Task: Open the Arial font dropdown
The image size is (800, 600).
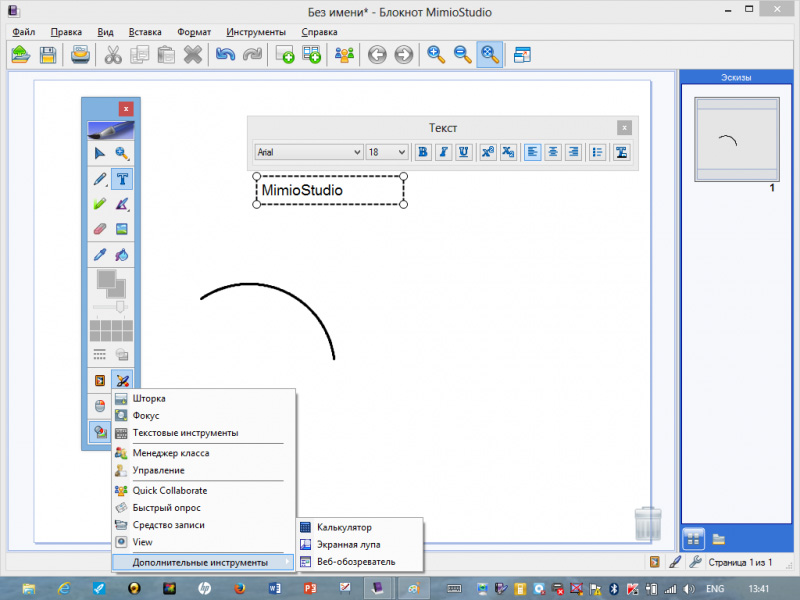Action: pos(308,152)
